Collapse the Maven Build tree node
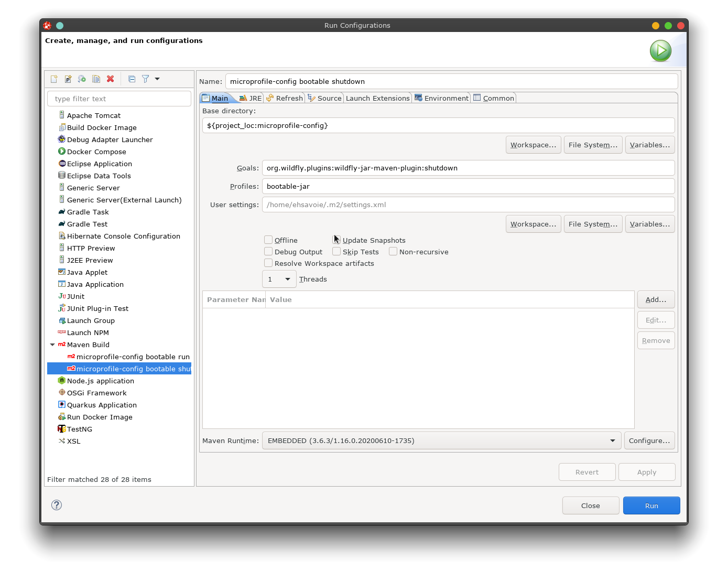The width and height of the screenshot is (728, 570). [52, 345]
